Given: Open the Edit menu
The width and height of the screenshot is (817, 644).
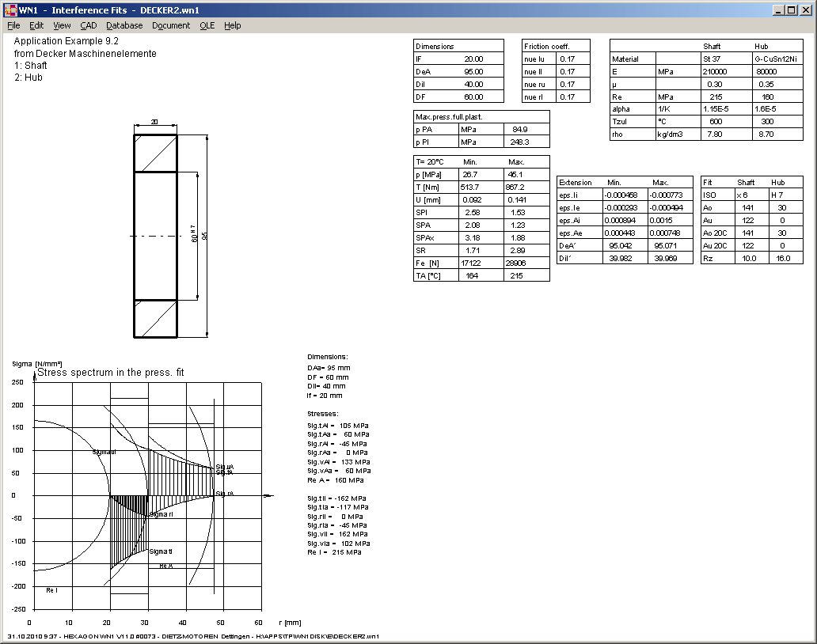Looking at the screenshot, I should click(36, 25).
